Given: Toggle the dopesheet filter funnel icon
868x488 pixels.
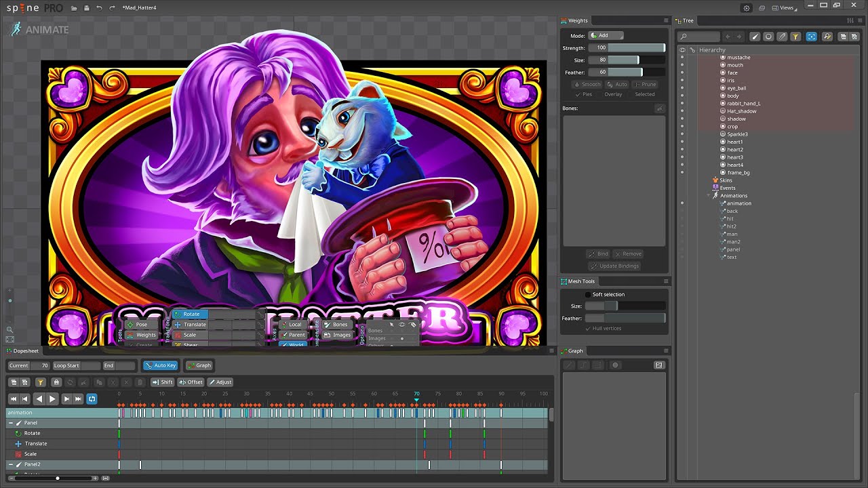Looking at the screenshot, I should pyautogui.click(x=41, y=382).
